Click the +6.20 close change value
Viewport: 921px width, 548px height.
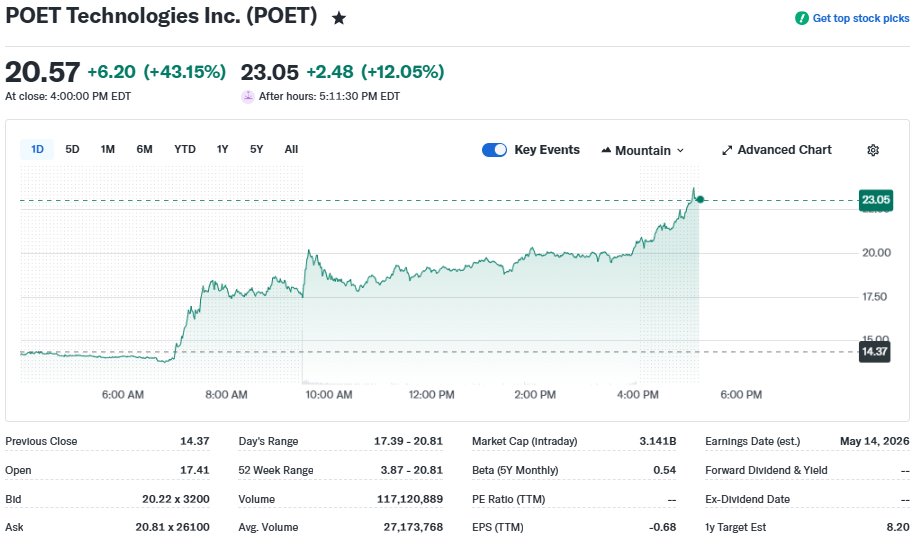(x=112, y=72)
